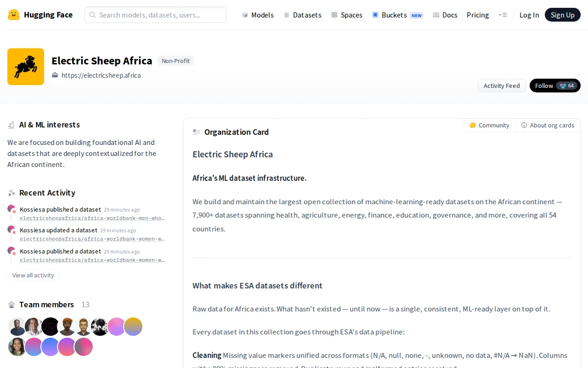The height and width of the screenshot is (368, 588).
Task: Click the first team member avatar
Action: click(x=17, y=327)
